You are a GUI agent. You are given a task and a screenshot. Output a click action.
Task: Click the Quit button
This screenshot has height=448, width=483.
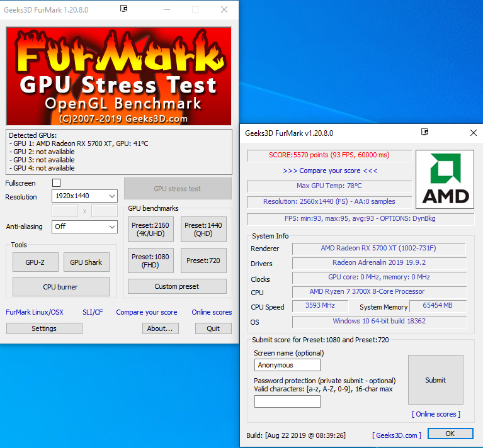tap(213, 328)
